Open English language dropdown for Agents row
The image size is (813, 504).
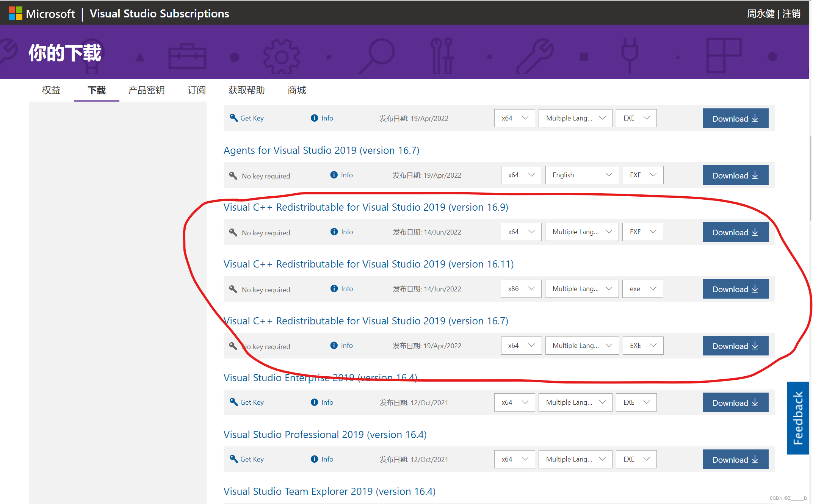click(x=582, y=175)
